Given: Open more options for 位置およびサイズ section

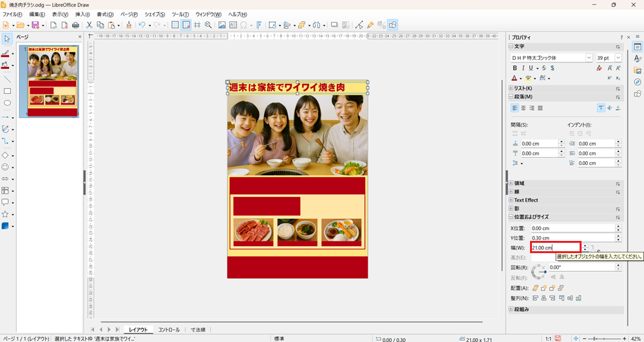Looking at the screenshot, I should pos(618,217).
